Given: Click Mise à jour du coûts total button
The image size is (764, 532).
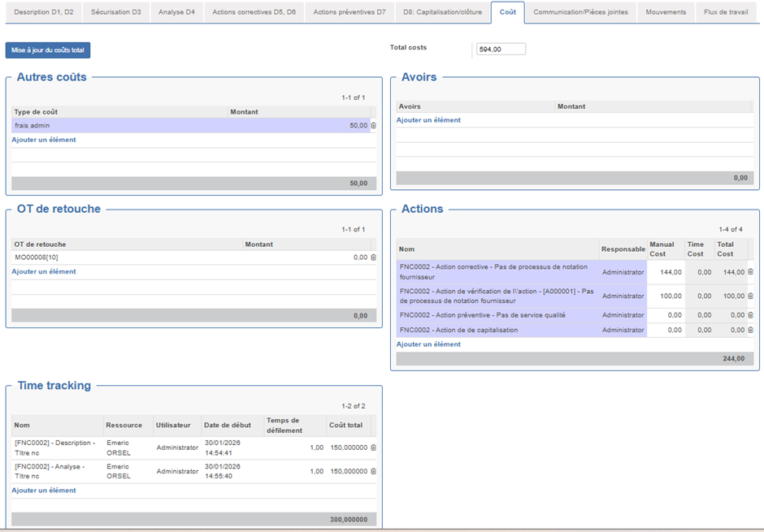Looking at the screenshot, I should click(x=48, y=50).
